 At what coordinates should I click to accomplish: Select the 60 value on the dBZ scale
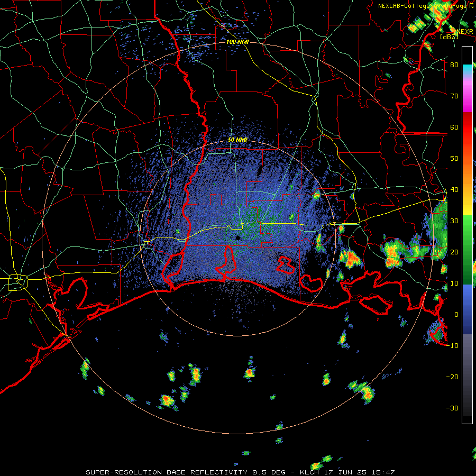coord(454,127)
